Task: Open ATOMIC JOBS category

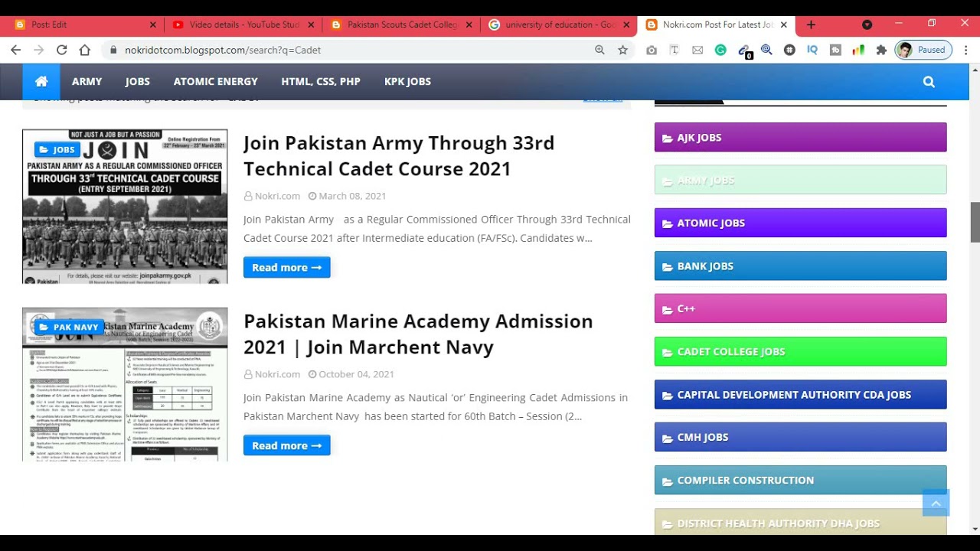Action: [x=800, y=223]
